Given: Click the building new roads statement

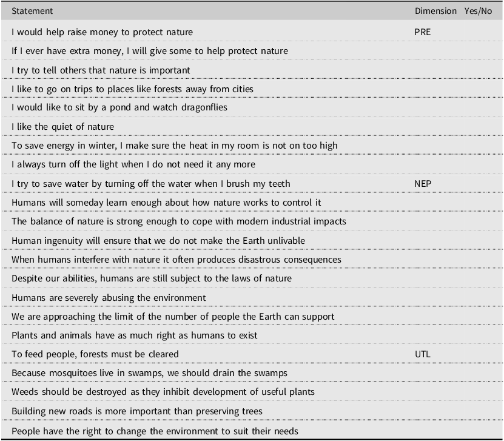Looking at the screenshot, I should coord(137,411).
